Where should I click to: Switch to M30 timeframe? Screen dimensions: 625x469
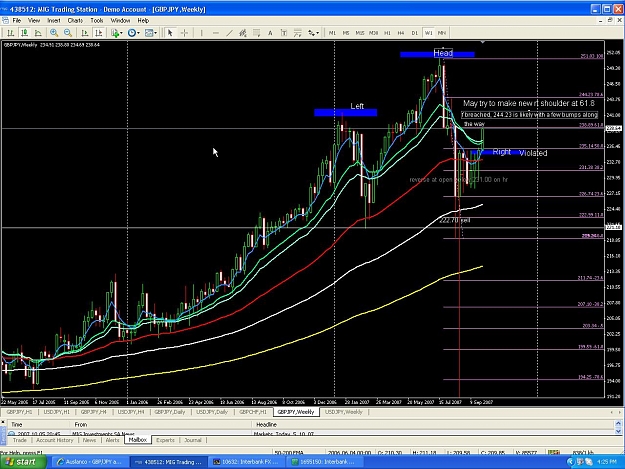click(x=373, y=33)
